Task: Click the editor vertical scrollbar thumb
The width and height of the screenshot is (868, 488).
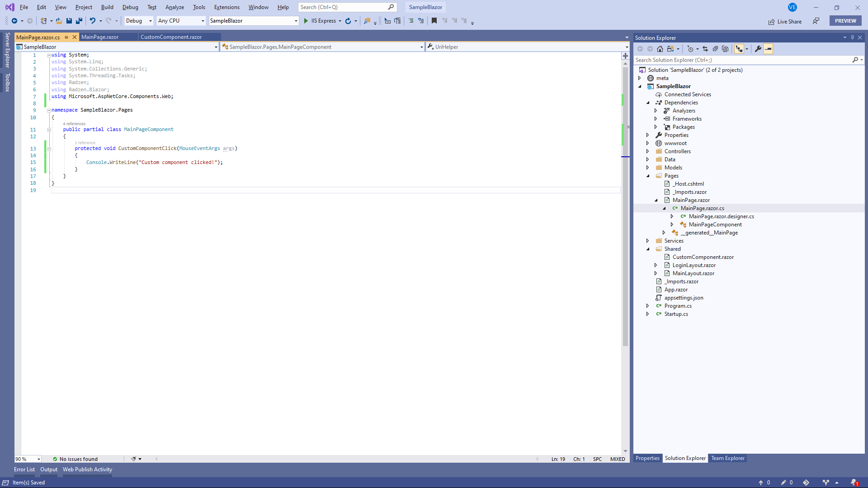Action: 625,206
